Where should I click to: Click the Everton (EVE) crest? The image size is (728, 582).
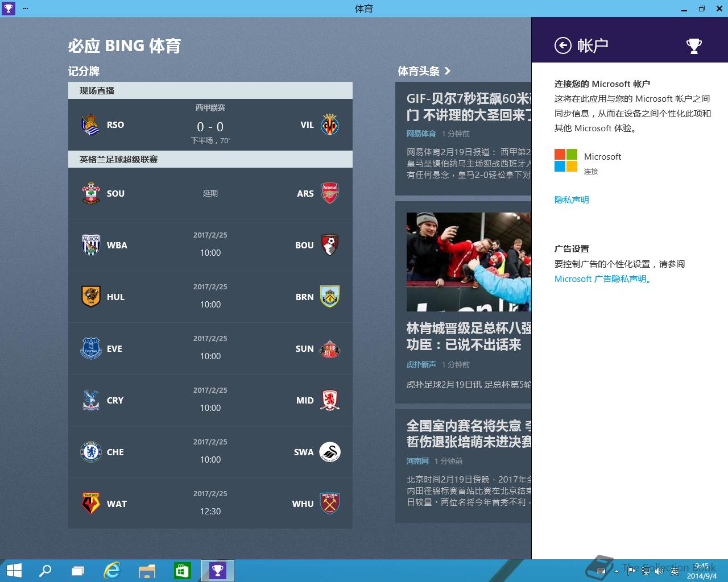pyautogui.click(x=91, y=348)
